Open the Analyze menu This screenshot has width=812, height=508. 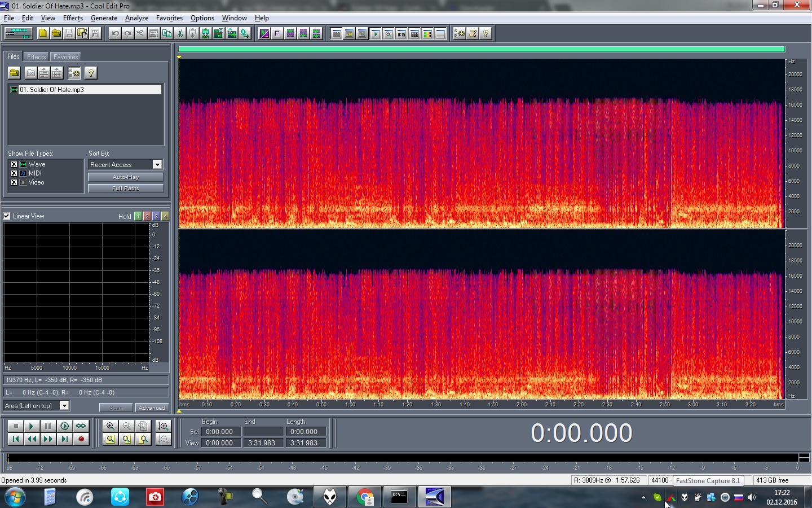(136, 18)
